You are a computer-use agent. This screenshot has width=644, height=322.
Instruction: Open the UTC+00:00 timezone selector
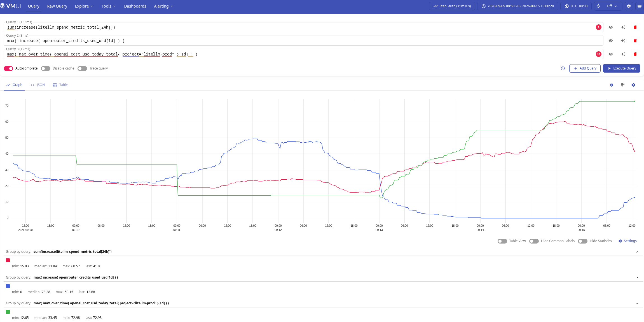576,6
